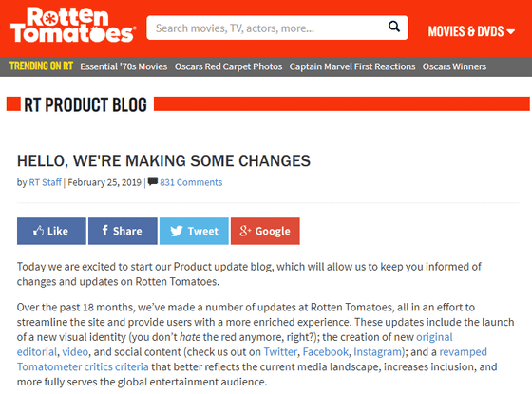Image resolution: width=532 pixels, height=394 pixels.
Task: Share the post via the Google button
Action: click(x=265, y=231)
